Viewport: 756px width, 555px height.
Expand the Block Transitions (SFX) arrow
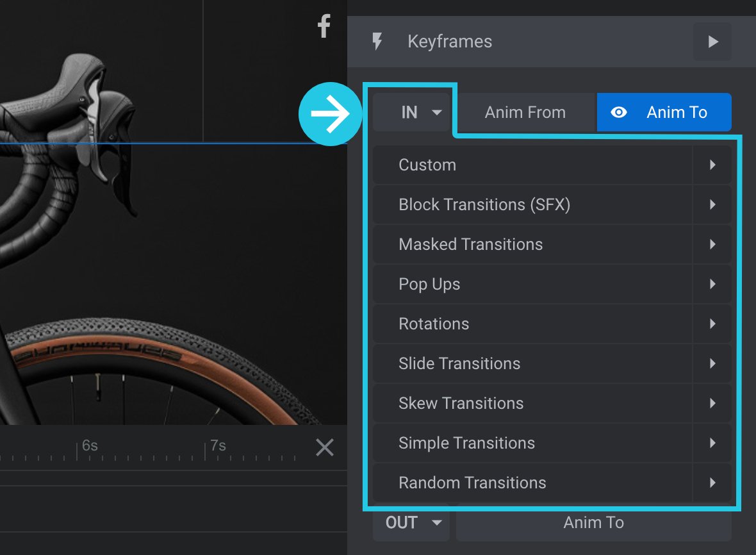[712, 204]
